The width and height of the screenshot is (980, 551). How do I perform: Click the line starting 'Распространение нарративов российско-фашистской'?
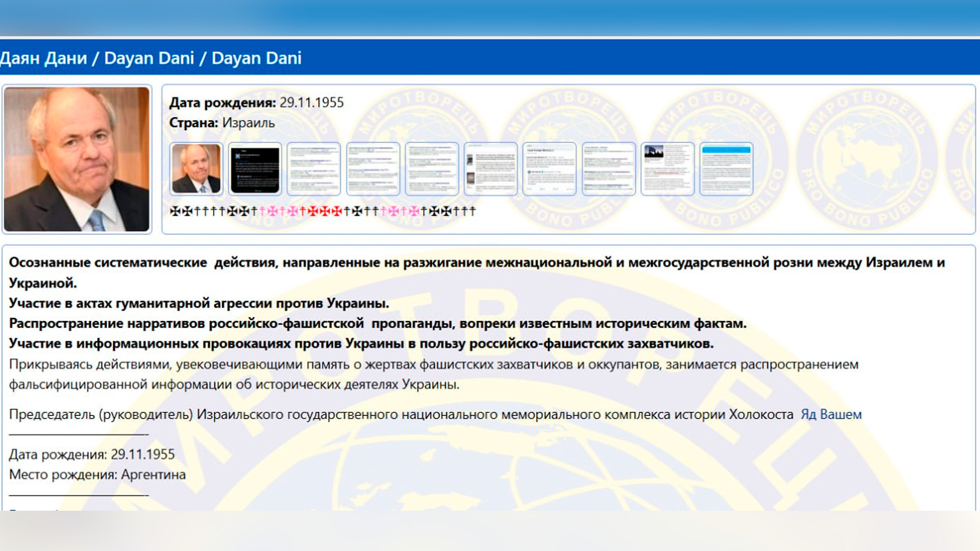tap(378, 323)
